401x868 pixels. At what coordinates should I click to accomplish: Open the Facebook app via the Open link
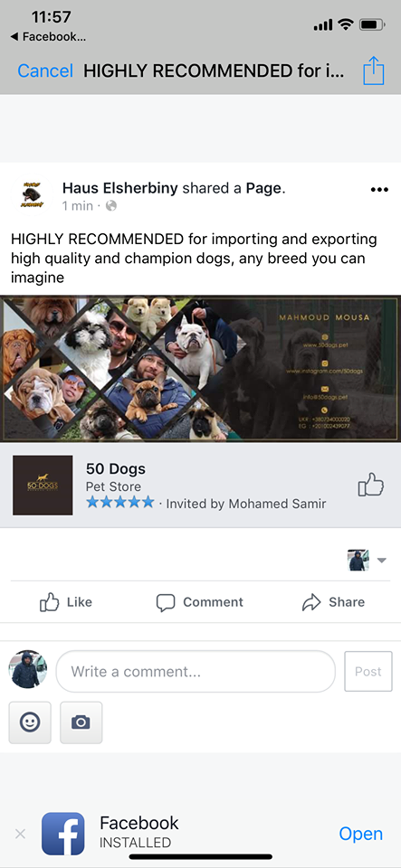click(360, 834)
